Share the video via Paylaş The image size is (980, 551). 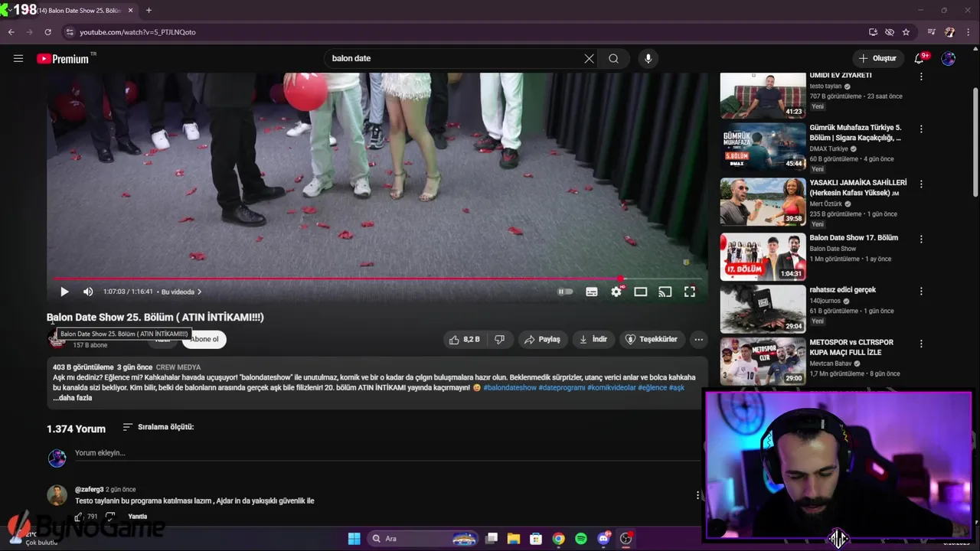tap(542, 339)
